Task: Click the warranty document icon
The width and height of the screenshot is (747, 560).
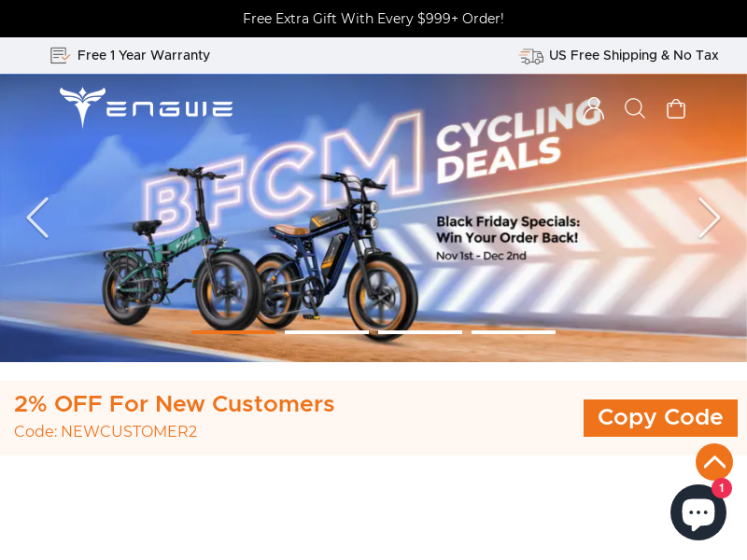Action: [60, 55]
